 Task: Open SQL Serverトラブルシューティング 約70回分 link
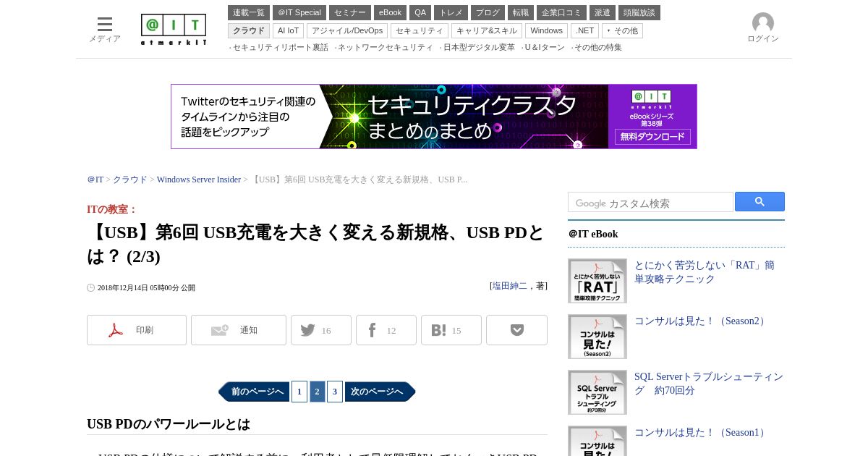pos(709,384)
